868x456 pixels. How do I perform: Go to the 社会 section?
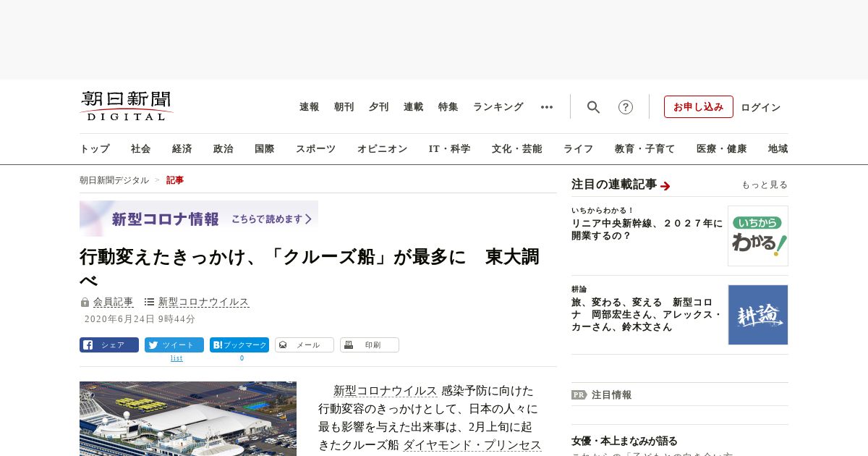141,149
